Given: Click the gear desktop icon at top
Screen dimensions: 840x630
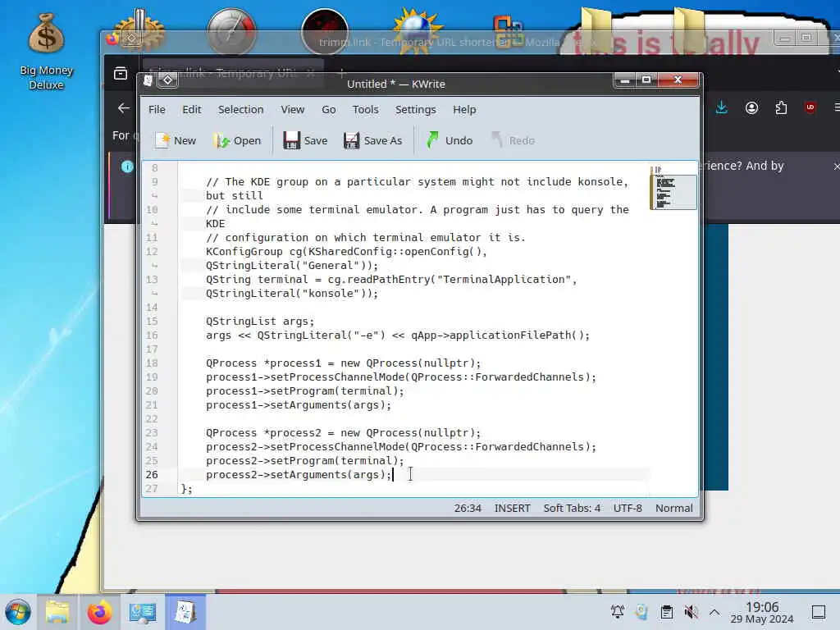Looking at the screenshot, I should pos(138,30).
